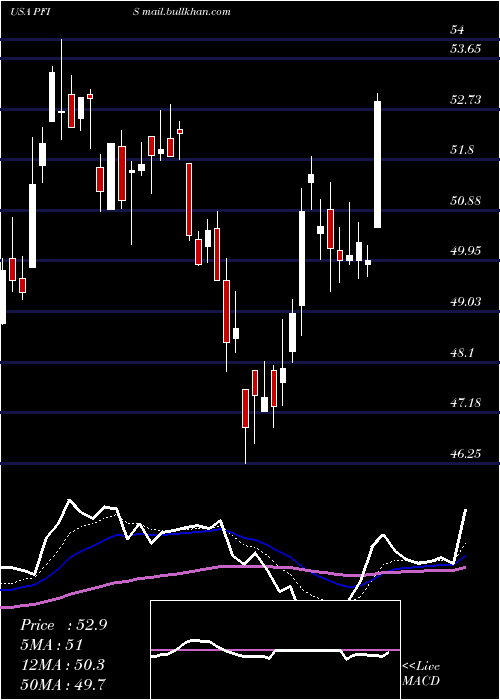The image size is (500, 700).
Task: Click the 51.8 price axis label
Action: (462, 150)
